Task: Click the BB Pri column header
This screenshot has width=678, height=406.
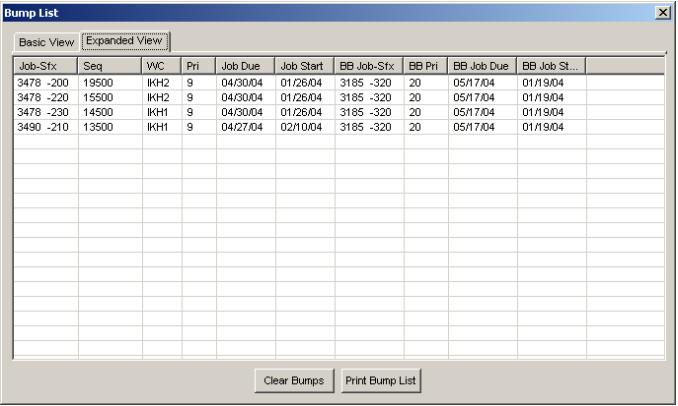Action: 425,66
